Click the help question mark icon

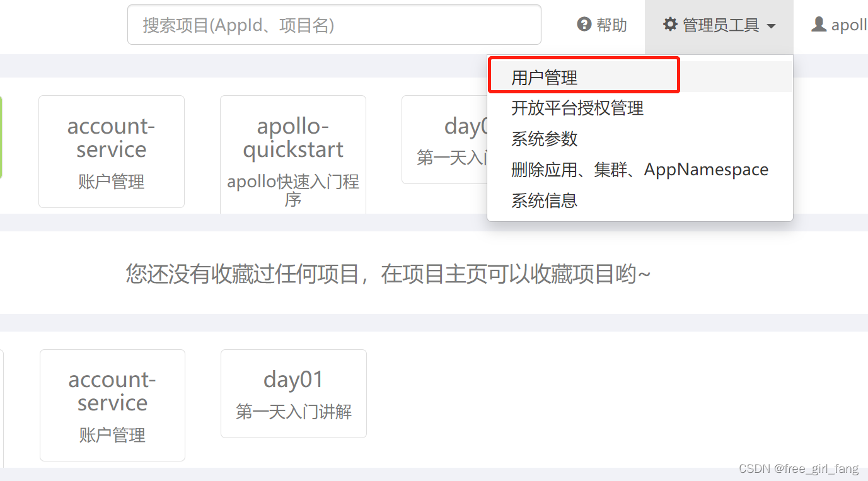click(583, 25)
